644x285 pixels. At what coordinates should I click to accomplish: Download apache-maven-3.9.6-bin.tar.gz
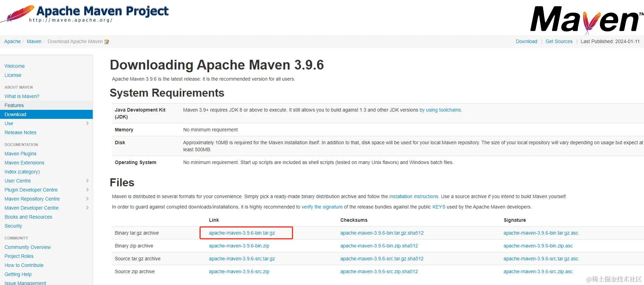tap(242, 233)
